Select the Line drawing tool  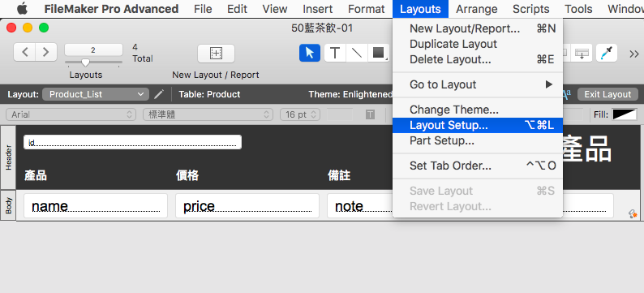coord(357,53)
